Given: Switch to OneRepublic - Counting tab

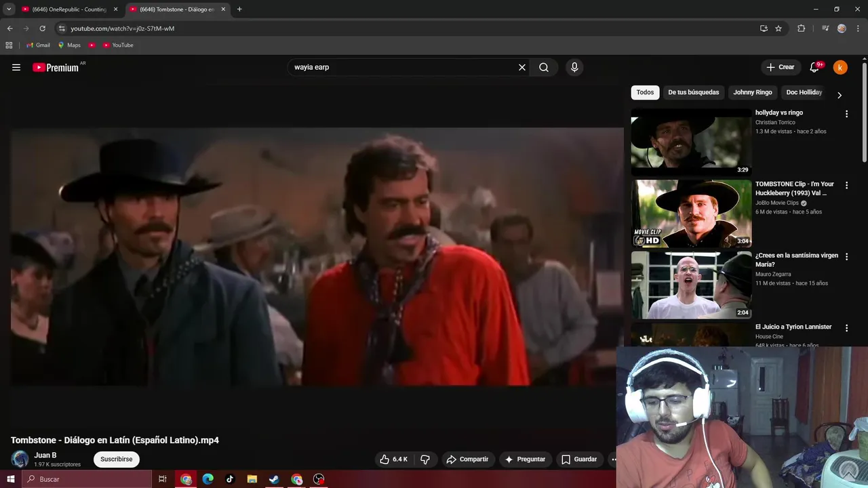Looking at the screenshot, I should 69,9.
